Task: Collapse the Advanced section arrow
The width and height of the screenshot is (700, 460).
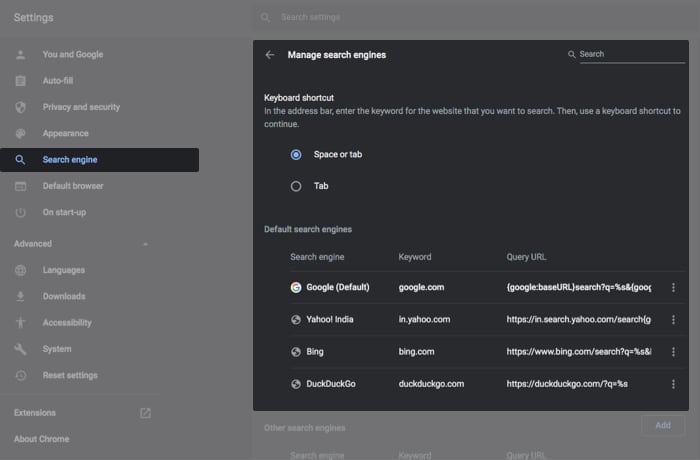Action: click(145, 244)
